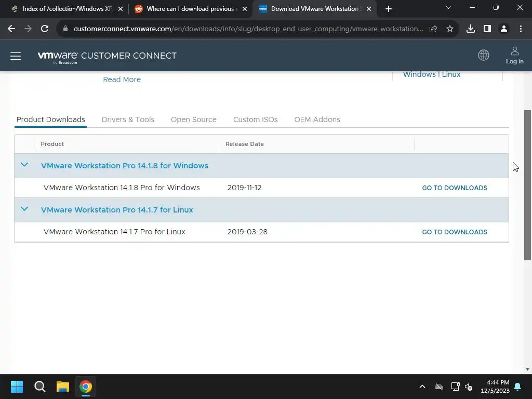Open network status tray icon
The height and width of the screenshot is (399, 532).
coord(455,387)
